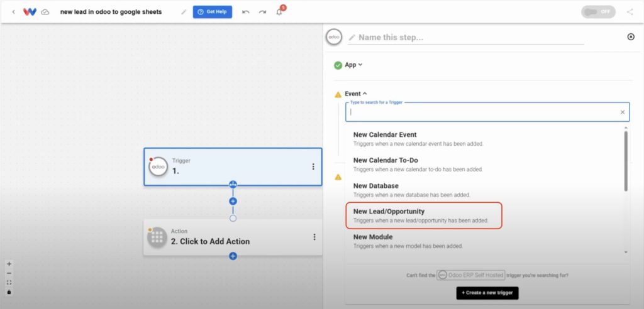Click the Odoo icon in panel header
Screen dimensions: 644x309
333,37
